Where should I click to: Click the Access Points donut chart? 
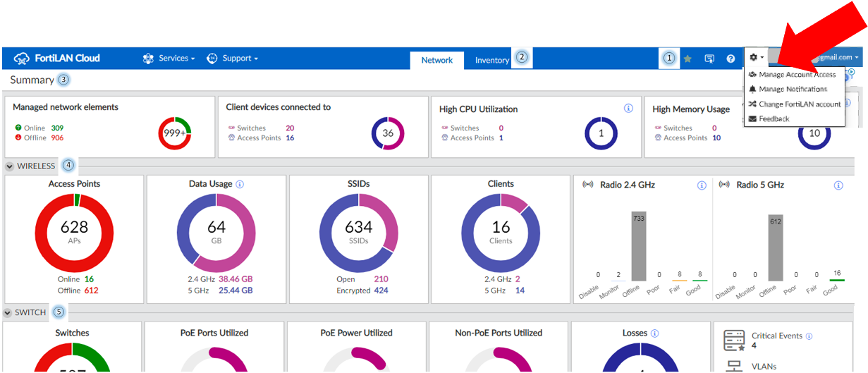click(x=74, y=233)
